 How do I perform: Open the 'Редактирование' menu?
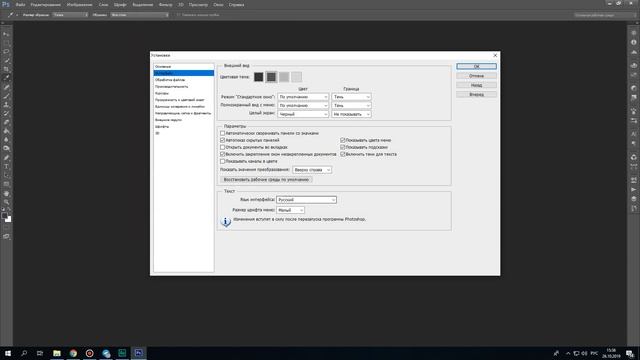tap(46, 5)
